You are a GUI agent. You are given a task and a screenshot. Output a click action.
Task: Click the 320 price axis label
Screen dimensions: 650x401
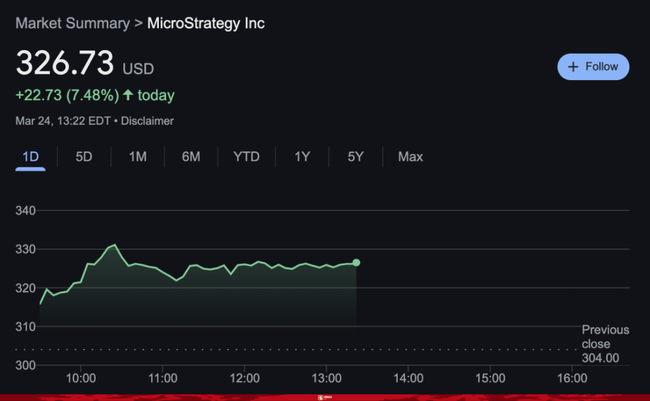click(x=25, y=288)
